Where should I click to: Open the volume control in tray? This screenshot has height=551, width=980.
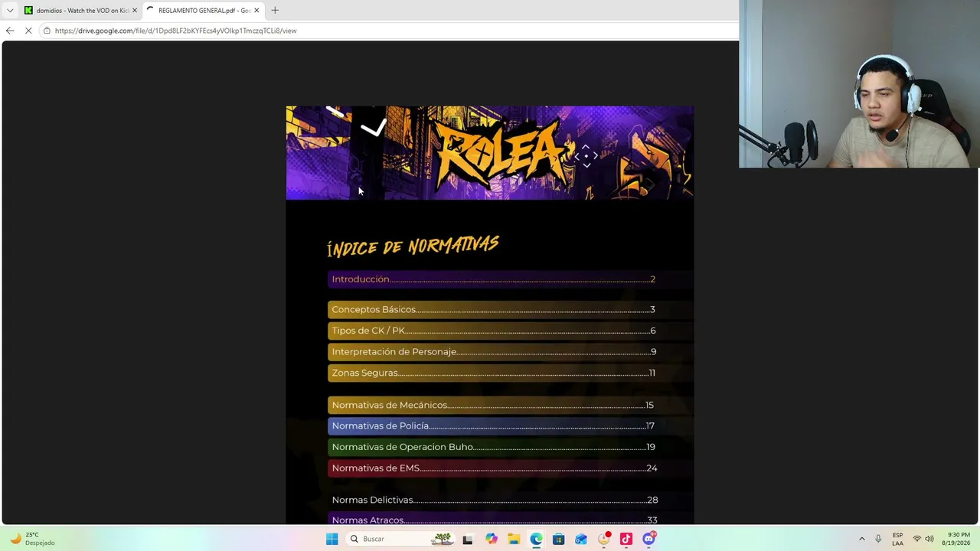929,539
